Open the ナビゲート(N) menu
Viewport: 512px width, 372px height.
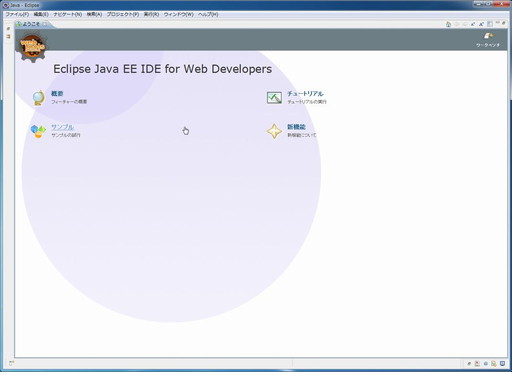point(68,14)
